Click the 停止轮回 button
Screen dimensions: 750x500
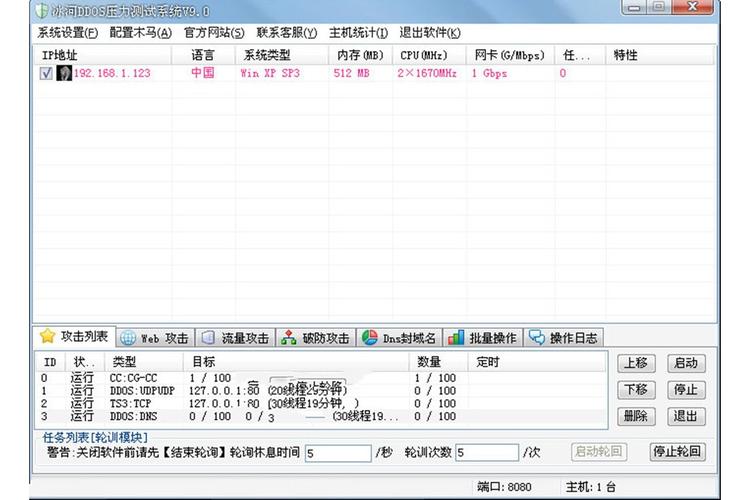tap(677, 452)
